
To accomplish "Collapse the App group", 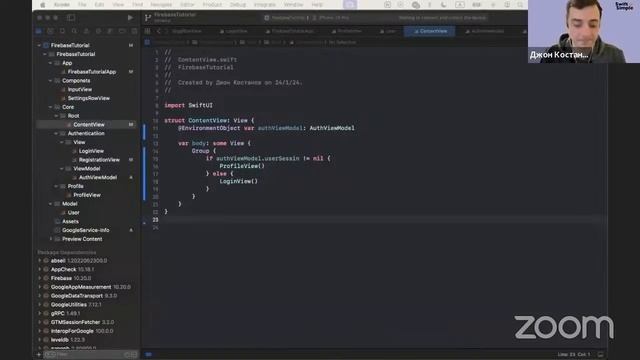I will pos(51,63).
